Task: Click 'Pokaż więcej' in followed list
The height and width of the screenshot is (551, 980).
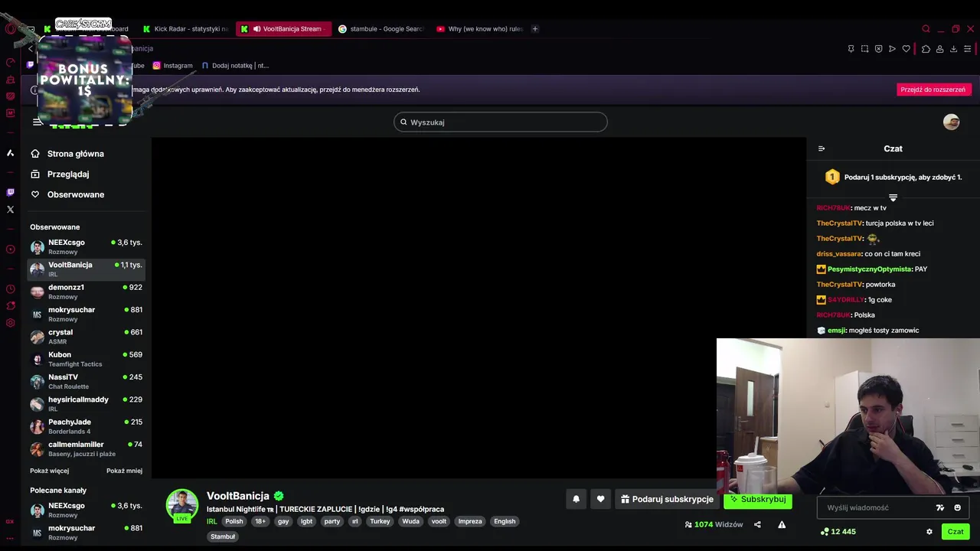Action: coord(49,471)
